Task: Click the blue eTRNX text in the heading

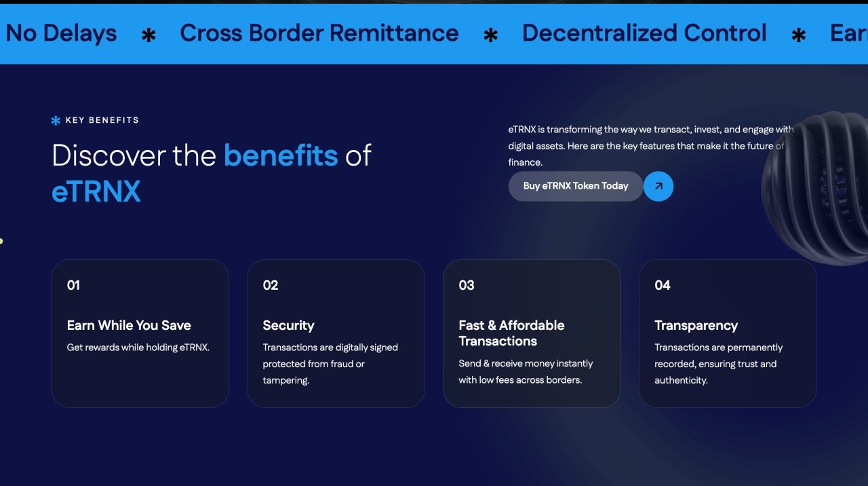Action: tap(96, 191)
